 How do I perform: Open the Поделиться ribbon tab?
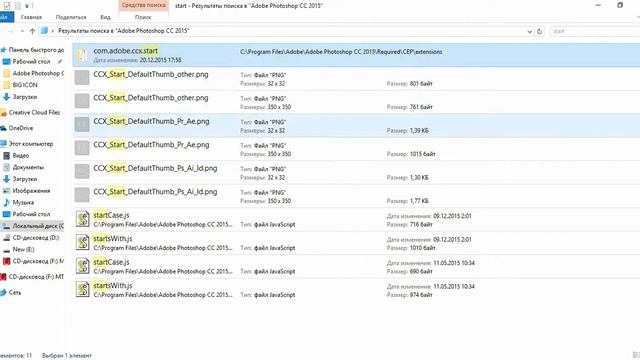pos(71,17)
